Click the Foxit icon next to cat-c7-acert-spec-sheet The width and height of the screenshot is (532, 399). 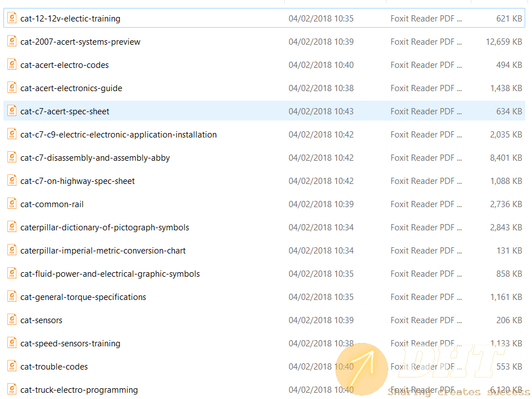(x=12, y=110)
